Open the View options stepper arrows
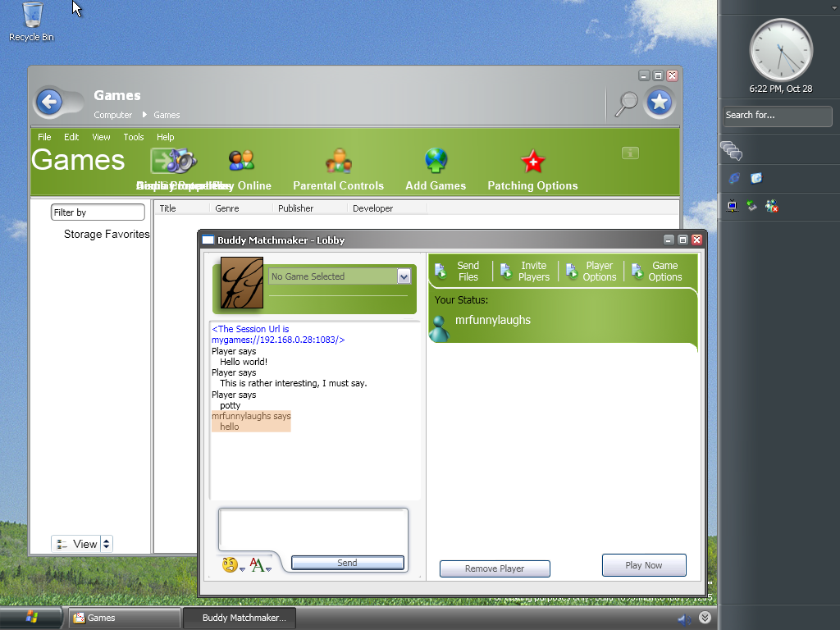 click(x=106, y=544)
